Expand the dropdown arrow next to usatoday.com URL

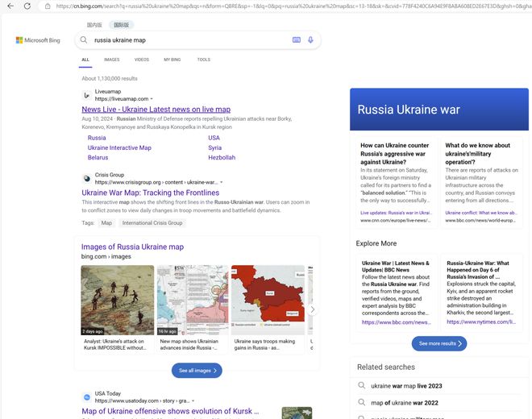click(193, 400)
